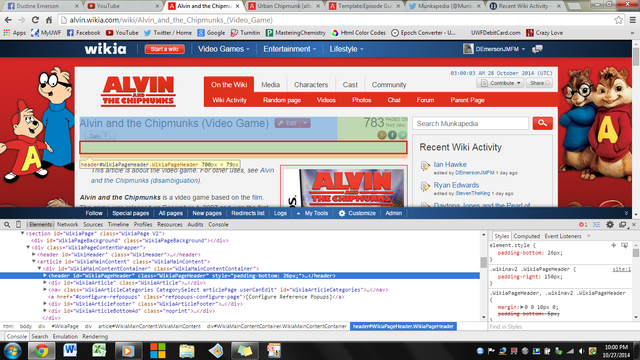Image resolution: width=640 pixels, height=360 pixels.
Task: Click the Wikia logo
Action: [105, 49]
